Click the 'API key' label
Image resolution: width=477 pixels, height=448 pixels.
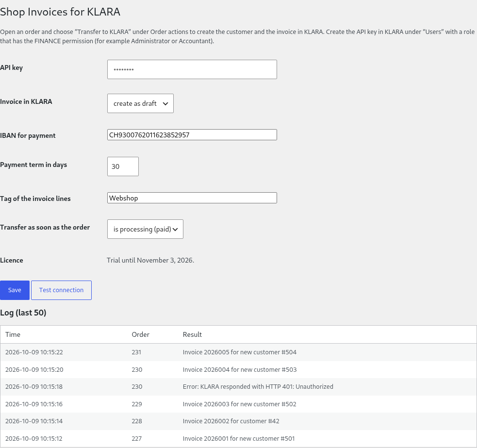tap(11, 67)
